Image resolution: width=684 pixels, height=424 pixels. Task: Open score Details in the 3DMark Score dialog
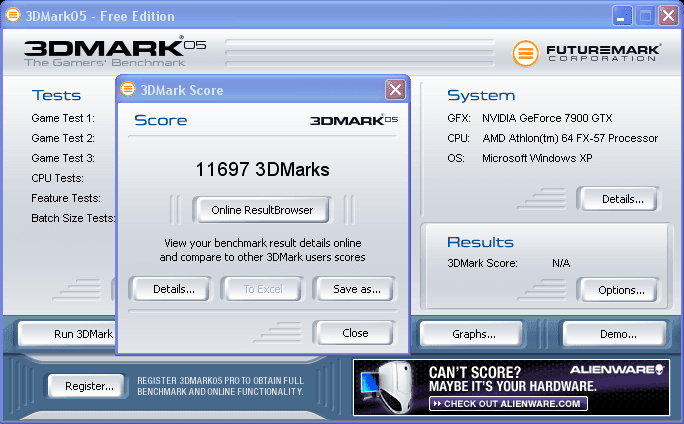tap(171, 289)
